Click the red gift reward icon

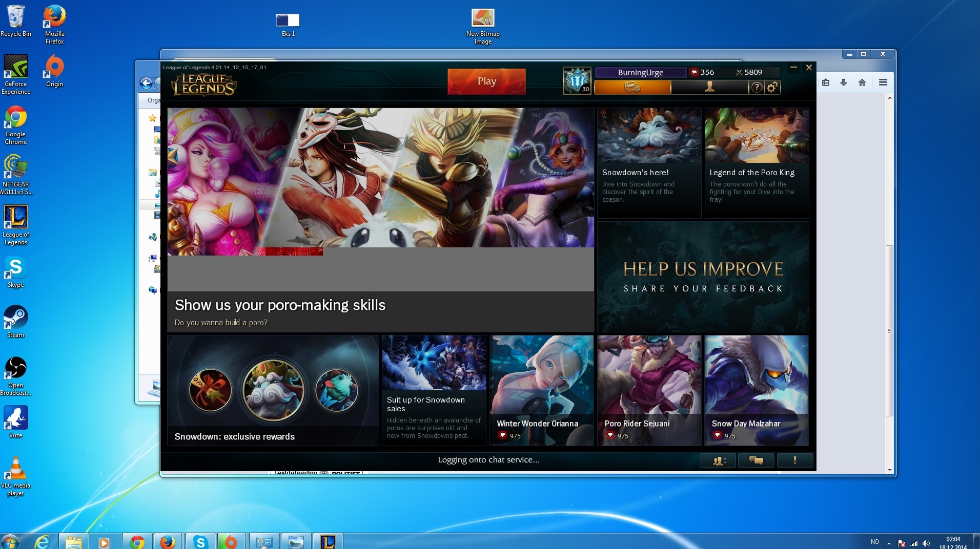[x=210, y=390]
